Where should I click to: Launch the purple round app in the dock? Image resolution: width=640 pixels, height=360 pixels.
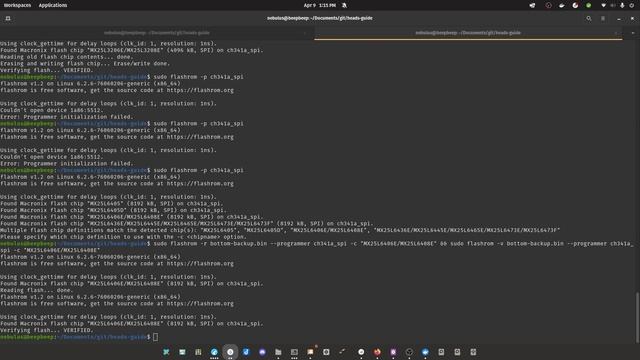262,352
